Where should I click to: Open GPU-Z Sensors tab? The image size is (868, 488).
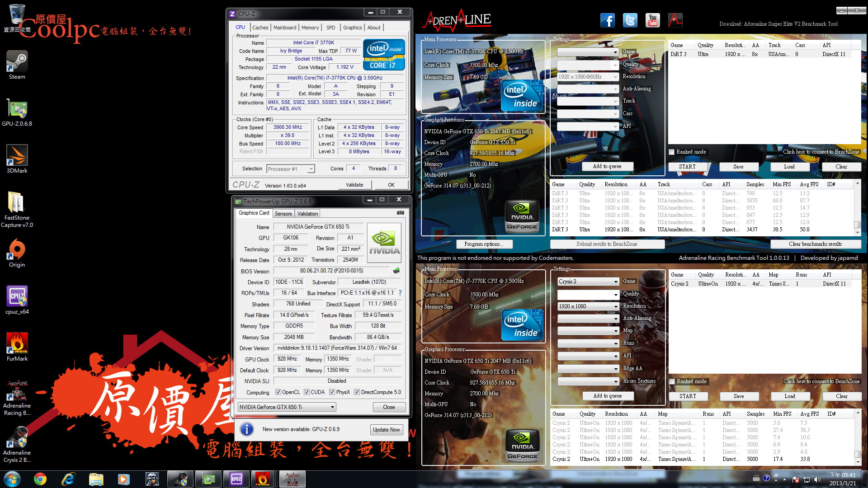pos(283,214)
